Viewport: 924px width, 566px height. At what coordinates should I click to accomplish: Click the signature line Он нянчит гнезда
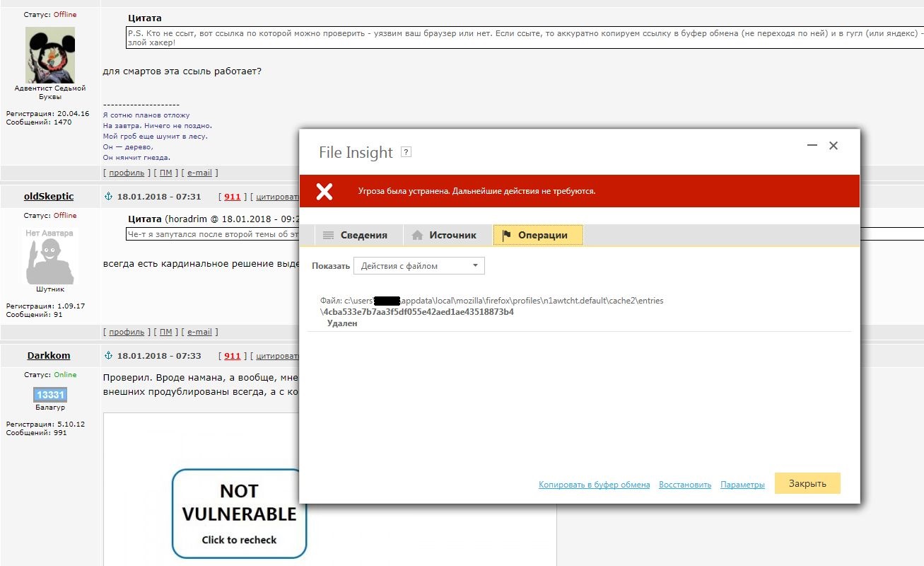(x=137, y=158)
